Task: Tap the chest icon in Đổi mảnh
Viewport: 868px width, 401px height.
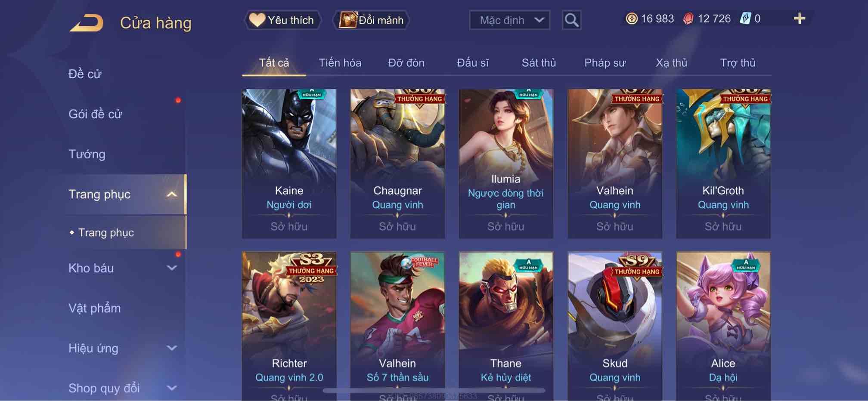Action: (348, 20)
